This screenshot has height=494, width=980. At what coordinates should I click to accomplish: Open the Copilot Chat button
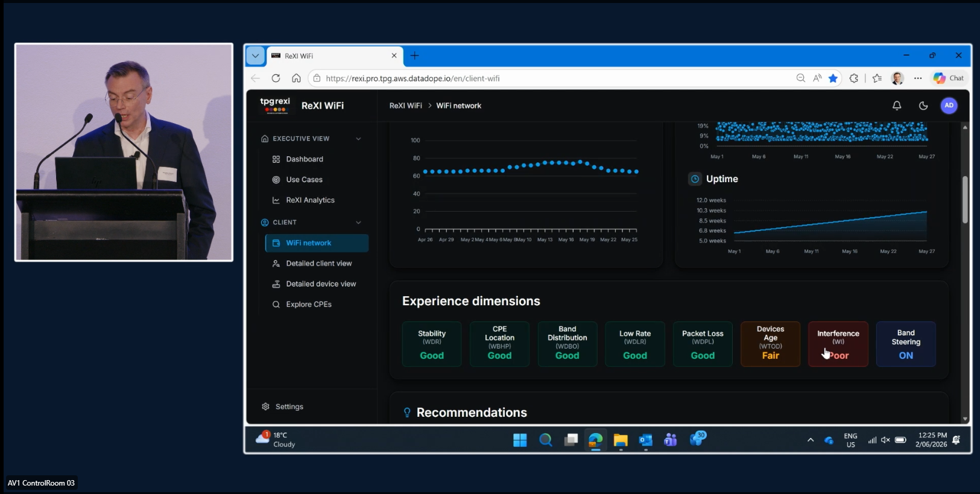click(949, 78)
